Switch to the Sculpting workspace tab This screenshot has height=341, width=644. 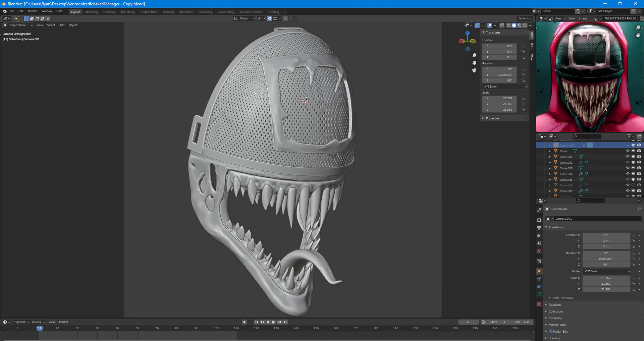coord(109,12)
